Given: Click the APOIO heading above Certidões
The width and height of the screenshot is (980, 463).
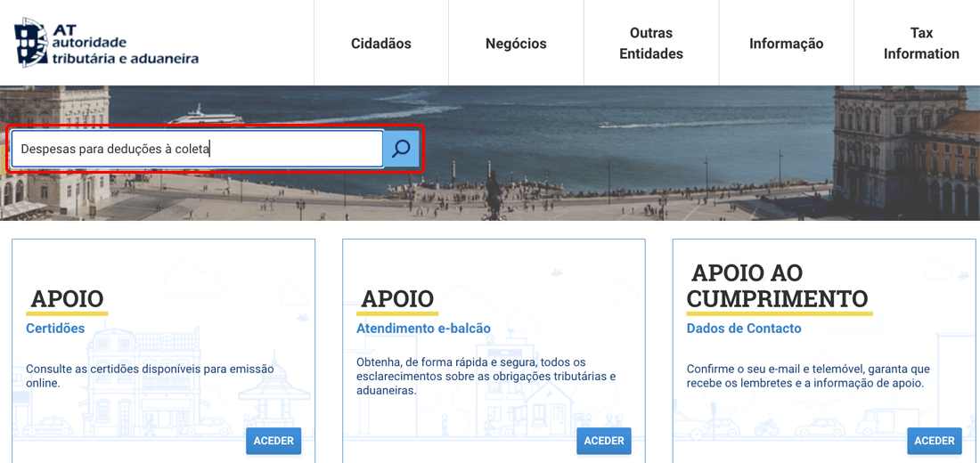Looking at the screenshot, I should click(67, 298).
